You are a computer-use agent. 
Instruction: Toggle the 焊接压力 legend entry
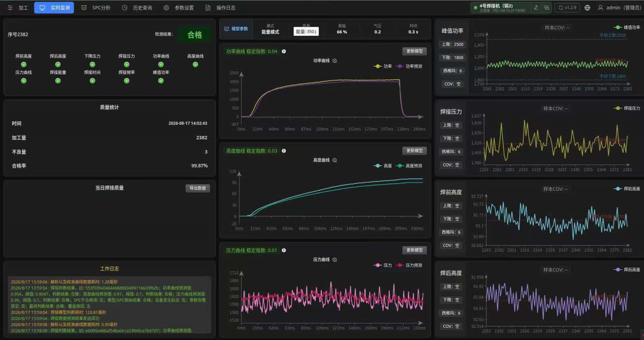coord(627,108)
